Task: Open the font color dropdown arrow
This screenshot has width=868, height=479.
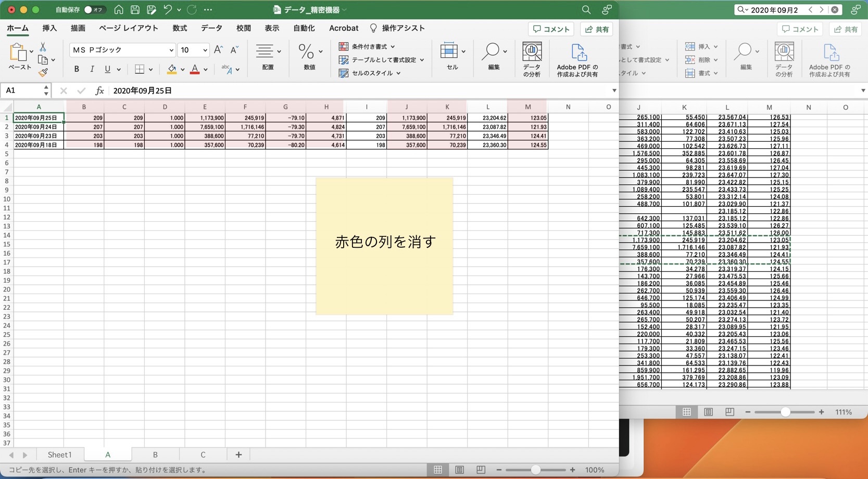Action: pos(206,70)
